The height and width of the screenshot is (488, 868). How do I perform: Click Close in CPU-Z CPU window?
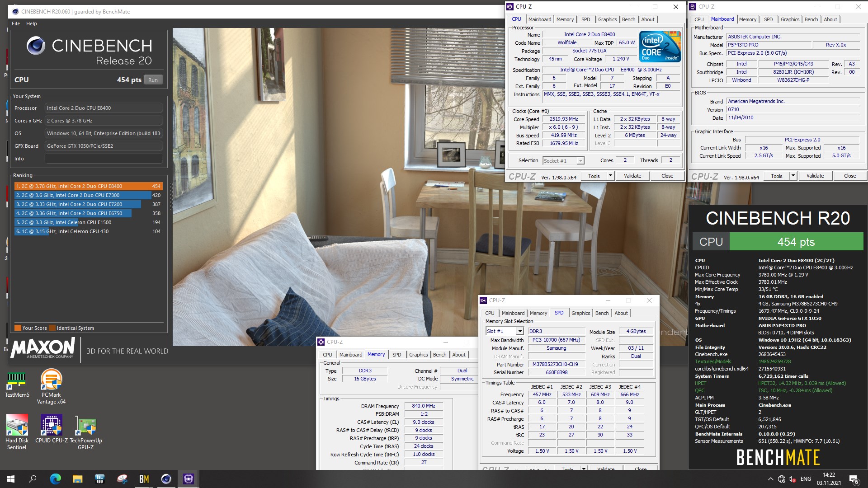click(x=667, y=176)
